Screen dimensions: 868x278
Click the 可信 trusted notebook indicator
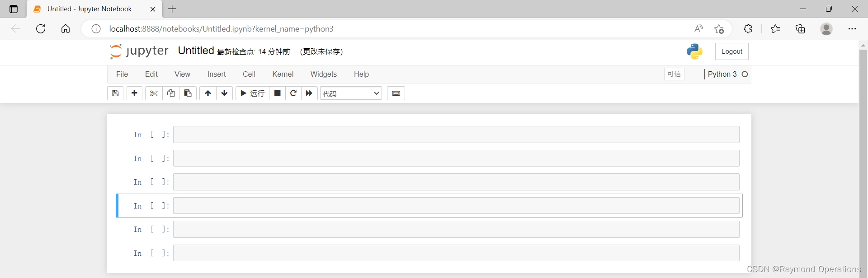674,74
